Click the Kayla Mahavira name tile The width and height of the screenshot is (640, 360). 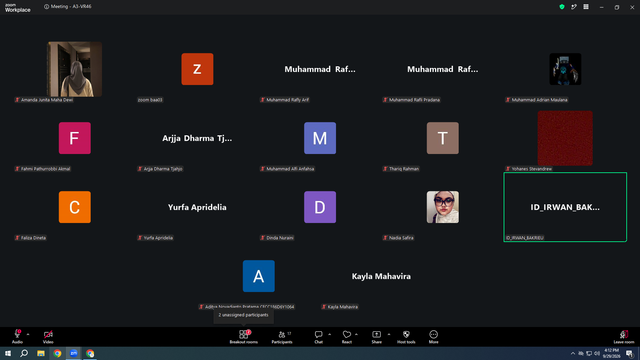381,276
